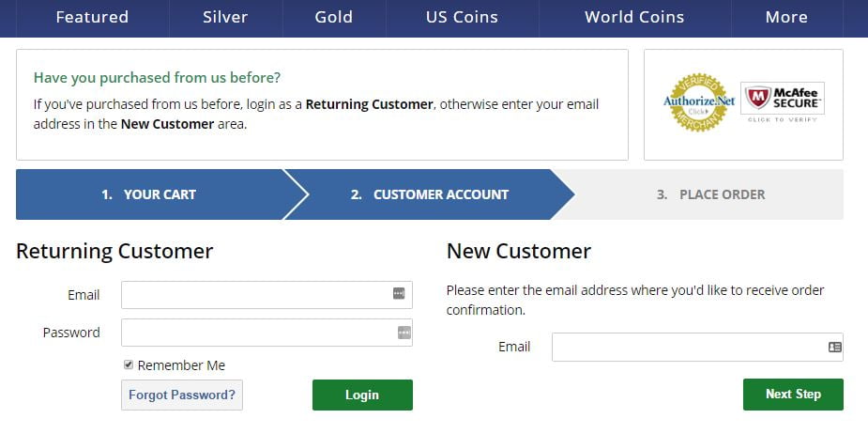868x434 pixels.
Task: Open the Silver menu
Action: [x=225, y=17]
